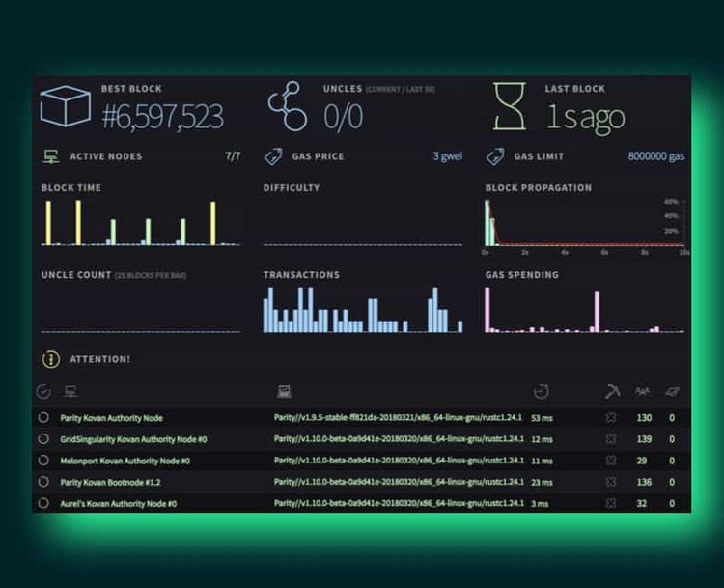Click the Gas Price tag icon
Screen dimensions: 724x588
[273, 156]
